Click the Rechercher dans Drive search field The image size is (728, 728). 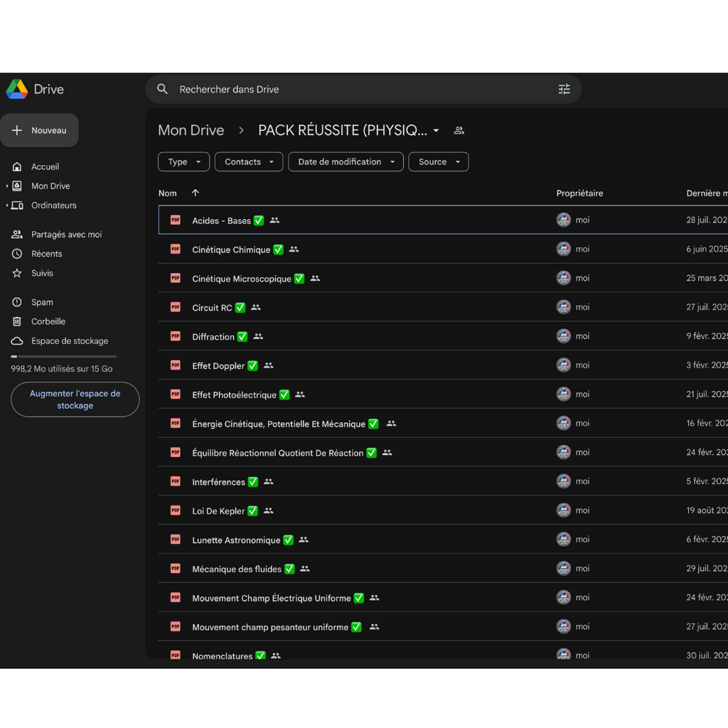pyautogui.click(x=355, y=90)
